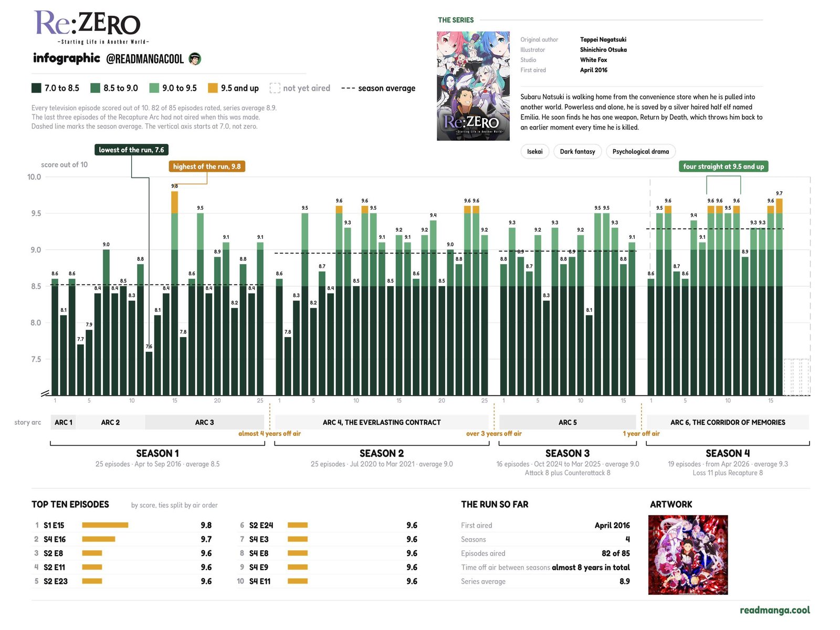Click the SEASON 2 heading
This screenshot has height=630, width=840.
click(x=382, y=454)
